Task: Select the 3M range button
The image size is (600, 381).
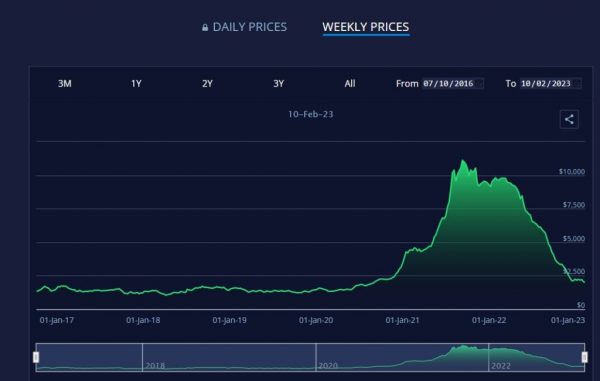Action: 65,83
